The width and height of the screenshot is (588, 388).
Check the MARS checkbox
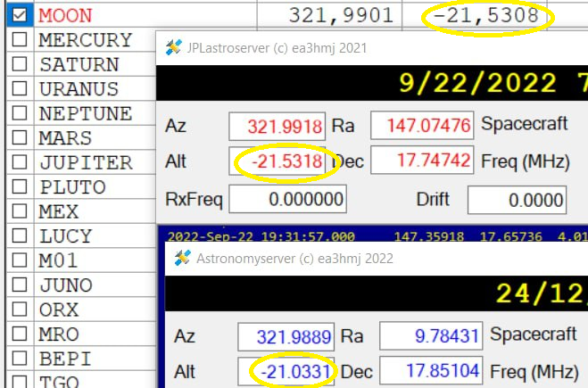tap(20, 137)
